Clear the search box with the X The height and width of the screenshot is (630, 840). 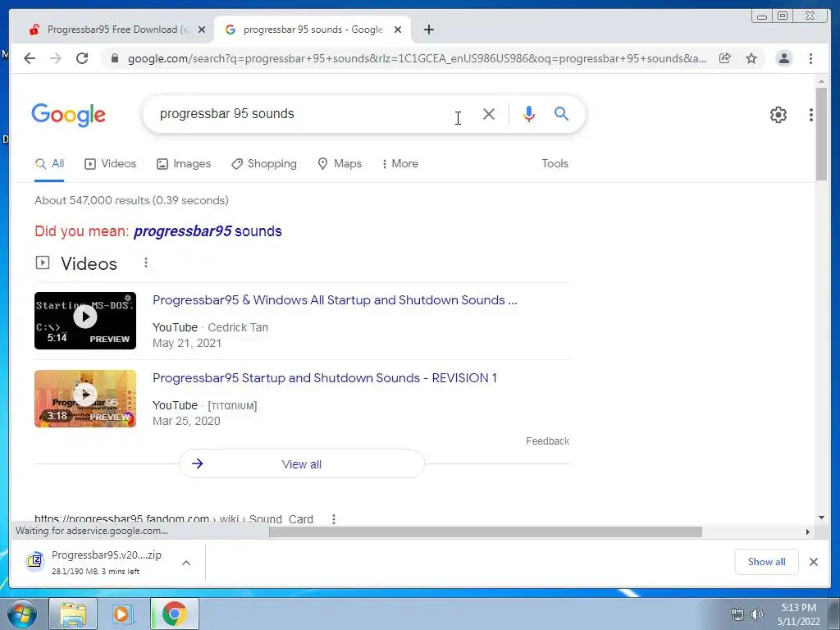(489, 114)
